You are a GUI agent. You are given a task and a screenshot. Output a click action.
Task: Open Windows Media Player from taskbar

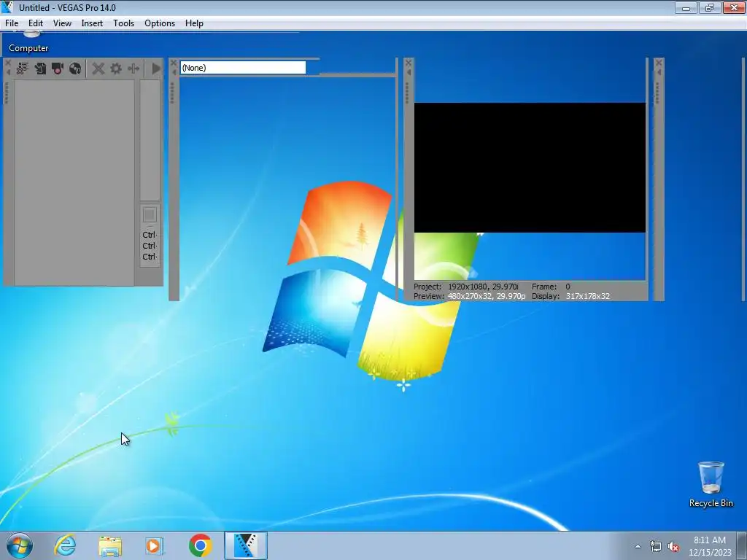click(x=155, y=545)
